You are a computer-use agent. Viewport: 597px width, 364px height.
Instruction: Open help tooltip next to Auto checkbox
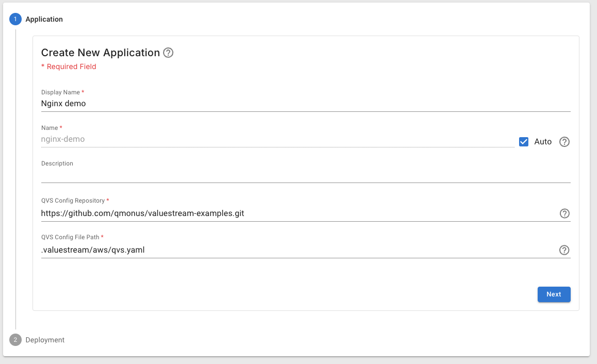pos(564,142)
